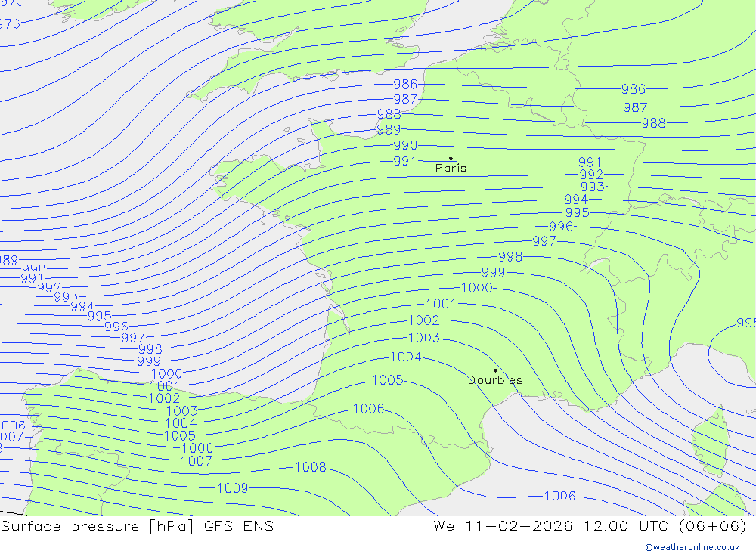Click the 1008 isobar label over Spain
The height and width of the screenshot is (554, 756).
click(x=310, y=467)
